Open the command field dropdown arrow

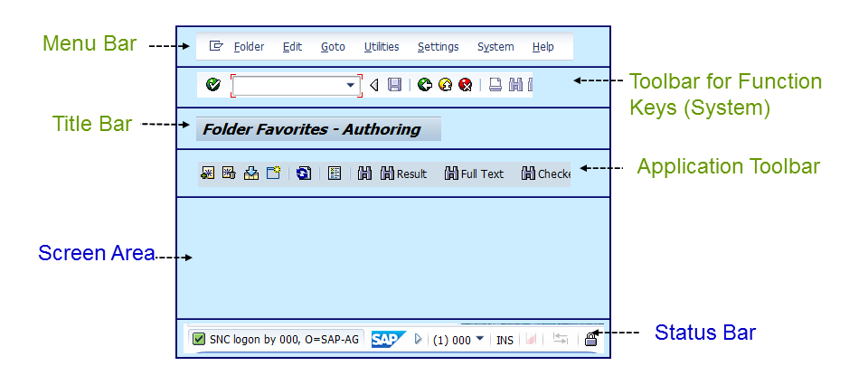351,85
